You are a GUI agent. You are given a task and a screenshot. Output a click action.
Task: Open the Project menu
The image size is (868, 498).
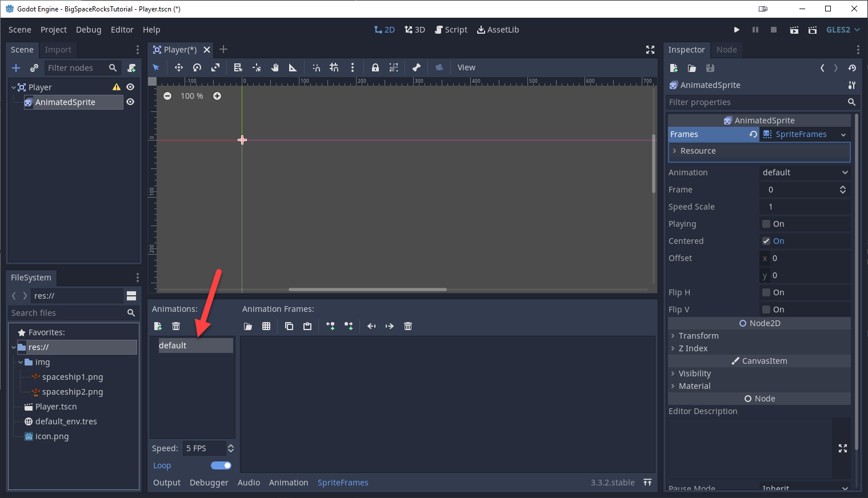tap(54, 30)
